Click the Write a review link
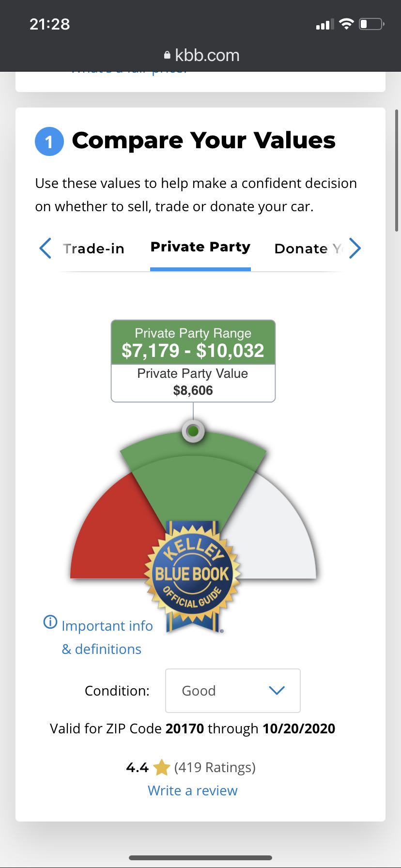This screenshot has height=868, width=401. 193,790
